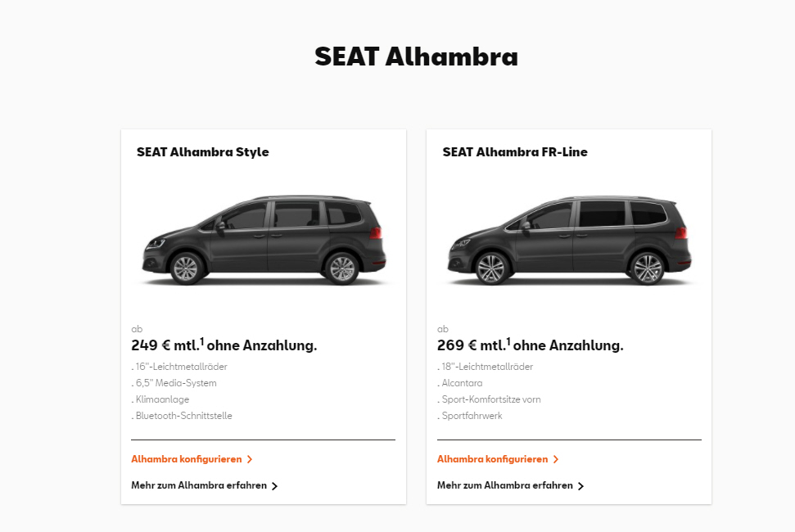Open footnote 1 on the 269 € price
Screen dimensions: 795x532
pos(508,340)
